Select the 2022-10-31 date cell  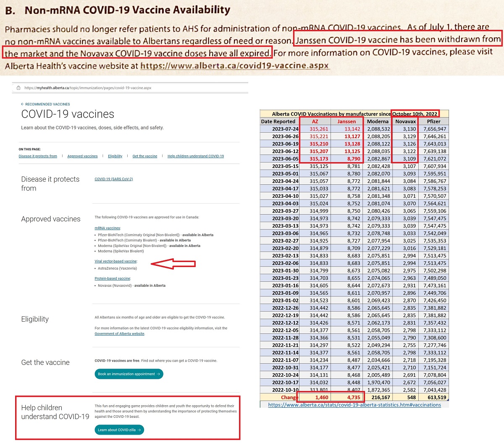280,367
